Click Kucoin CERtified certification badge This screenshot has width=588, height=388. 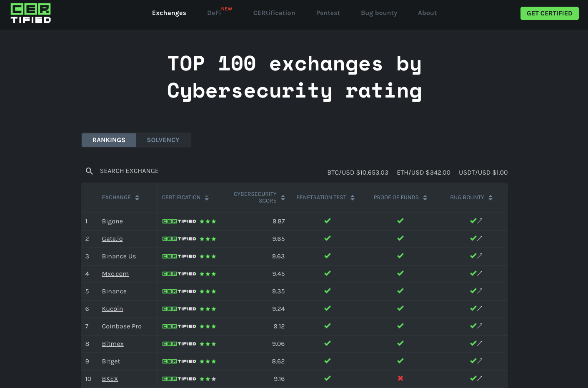[189, 309]
